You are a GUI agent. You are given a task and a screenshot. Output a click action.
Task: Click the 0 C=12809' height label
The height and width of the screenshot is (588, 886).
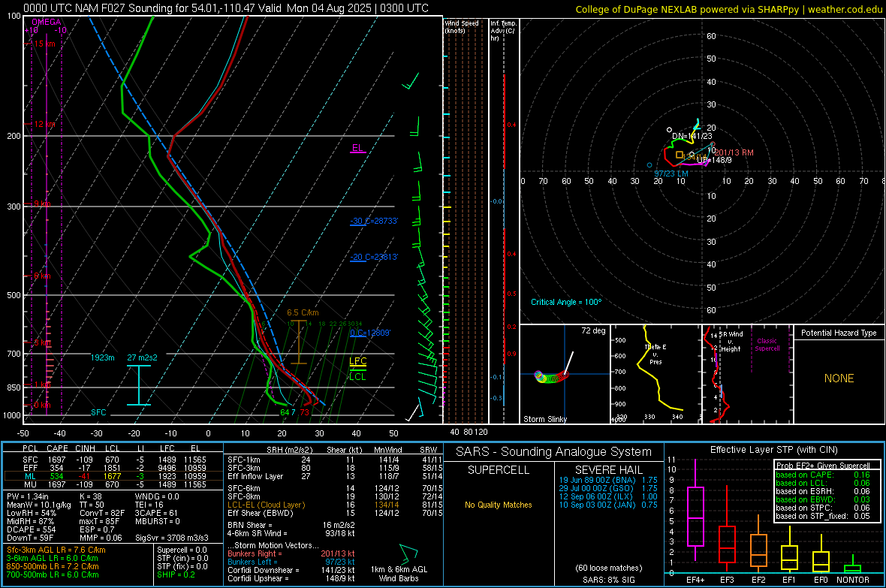coord(370,333)
